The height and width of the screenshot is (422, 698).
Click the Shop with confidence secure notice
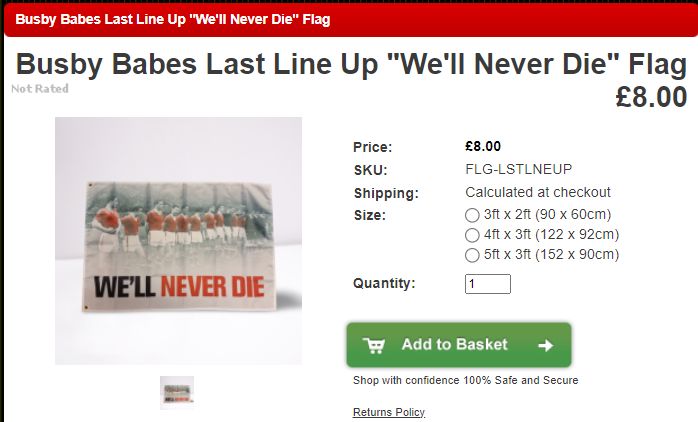point(466,380)
